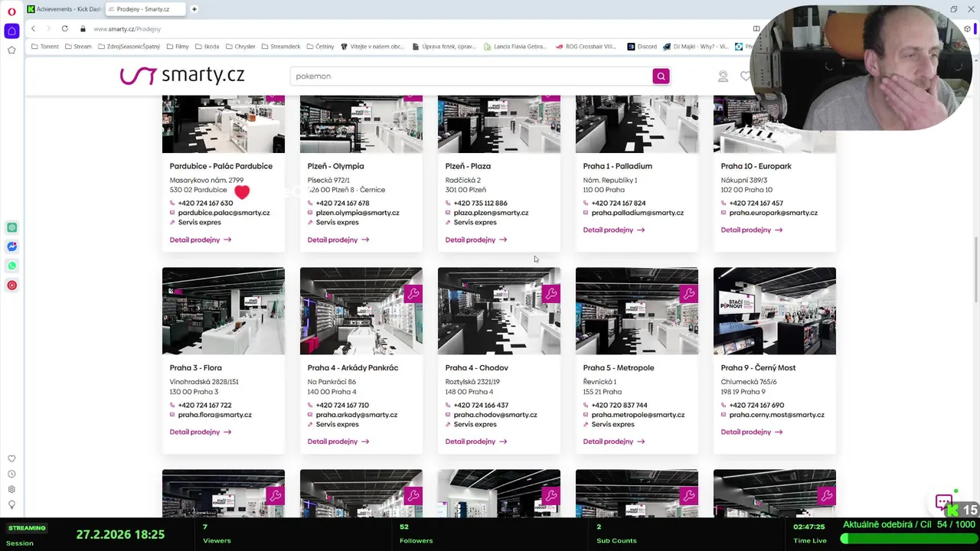Click the praha.flora@smarty.cz email

[x=214, y=415]
